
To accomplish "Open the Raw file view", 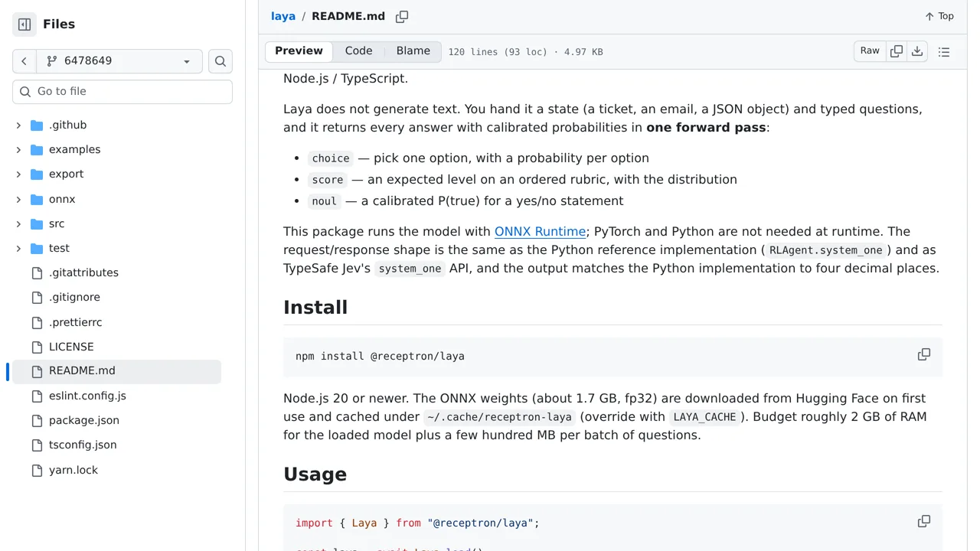I will [x=870, y=51].
